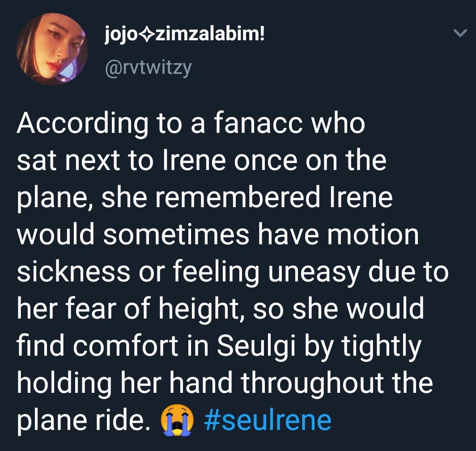Open the #seulrene hashtag
The image size is (476, 451).
(x=268, y=421)
